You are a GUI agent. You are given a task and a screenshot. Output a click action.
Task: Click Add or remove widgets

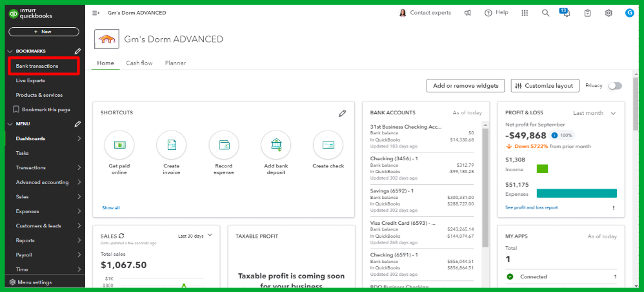[x=466, y=85]
